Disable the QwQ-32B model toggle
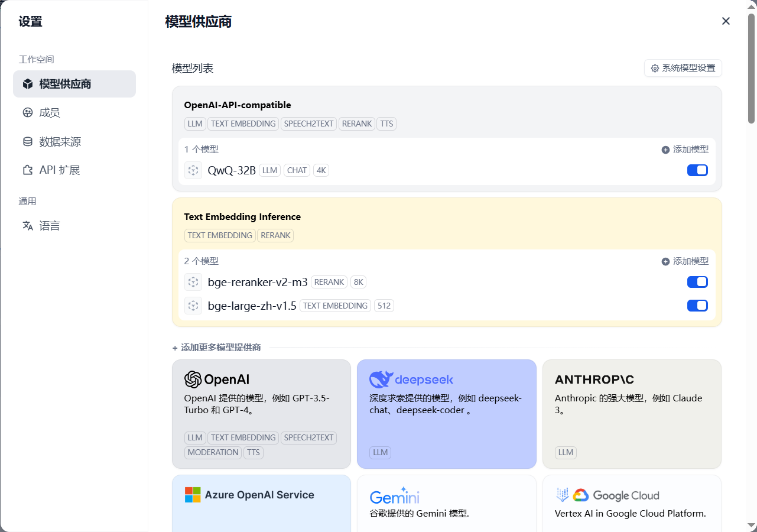This screenshot has height=532, width=757. click(697, 170)
